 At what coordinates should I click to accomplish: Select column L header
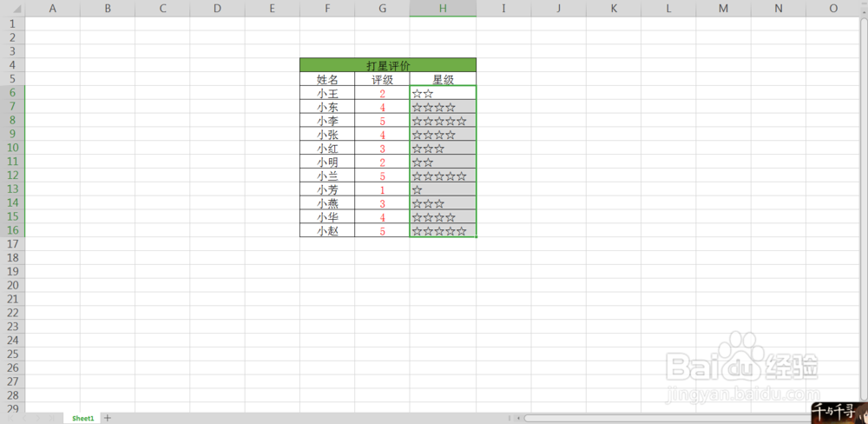[668, 9]
